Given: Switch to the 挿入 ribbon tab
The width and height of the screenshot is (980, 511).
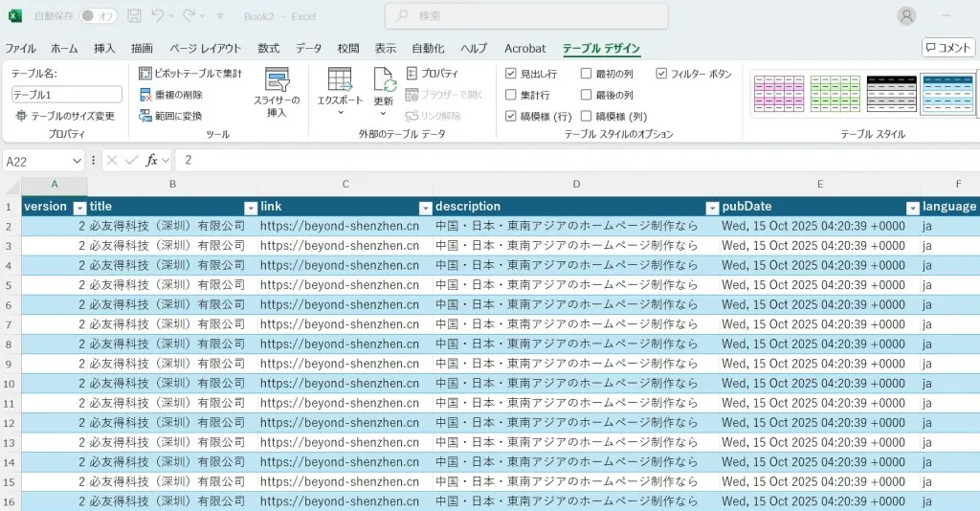Looking at the screenshot, I should point(104,49).
